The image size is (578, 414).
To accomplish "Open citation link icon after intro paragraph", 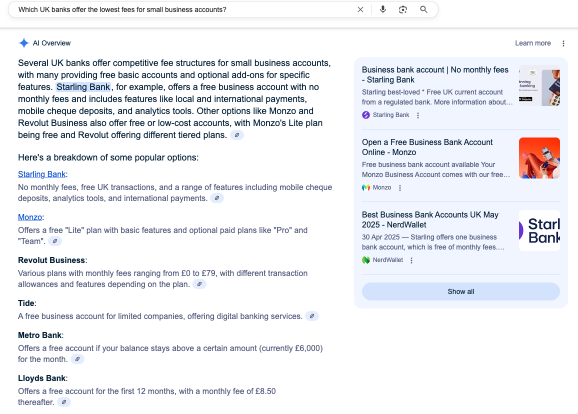I will click(237, 135).
